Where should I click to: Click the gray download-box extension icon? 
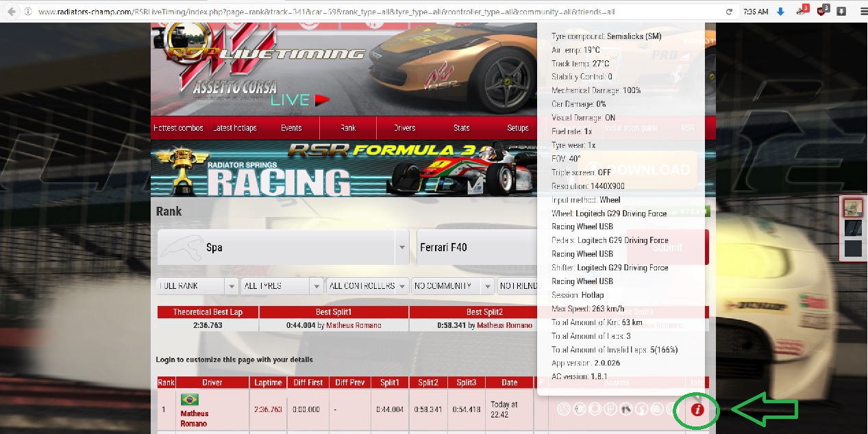tap(841, 12)
